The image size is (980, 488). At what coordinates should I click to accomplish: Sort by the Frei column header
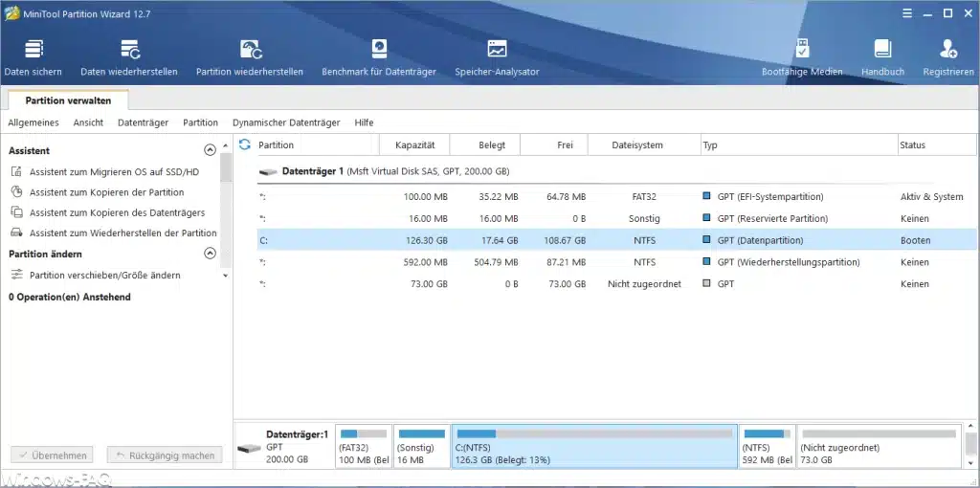point(554,144)
